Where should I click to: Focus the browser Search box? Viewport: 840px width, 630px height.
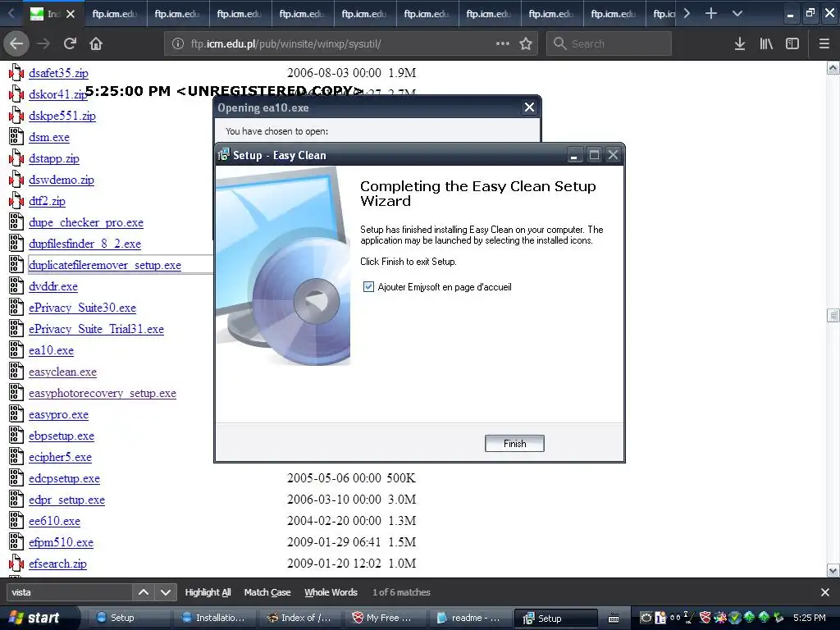609,43
